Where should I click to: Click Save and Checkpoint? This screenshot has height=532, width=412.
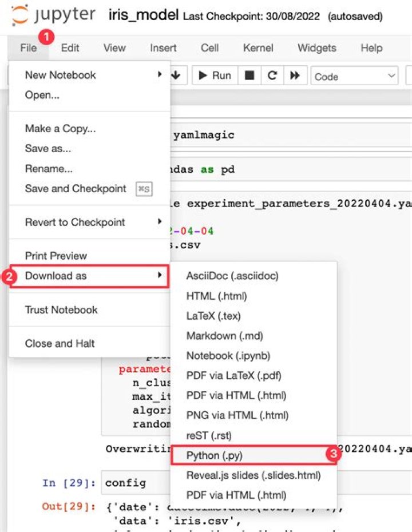click(90, 189)
